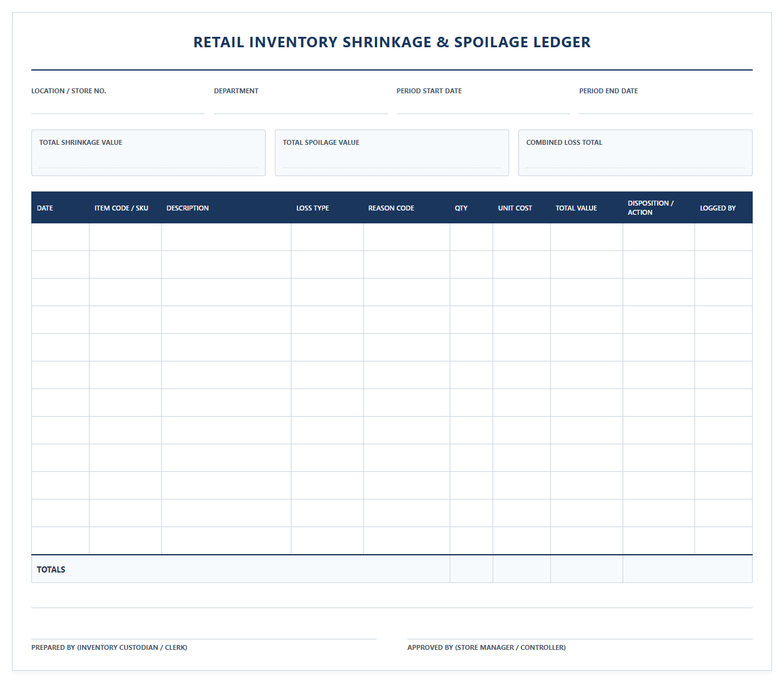The width and height of the screenshot is (784, 683).
Task: Click the Total Value column header
Action: tap(586, 208)
